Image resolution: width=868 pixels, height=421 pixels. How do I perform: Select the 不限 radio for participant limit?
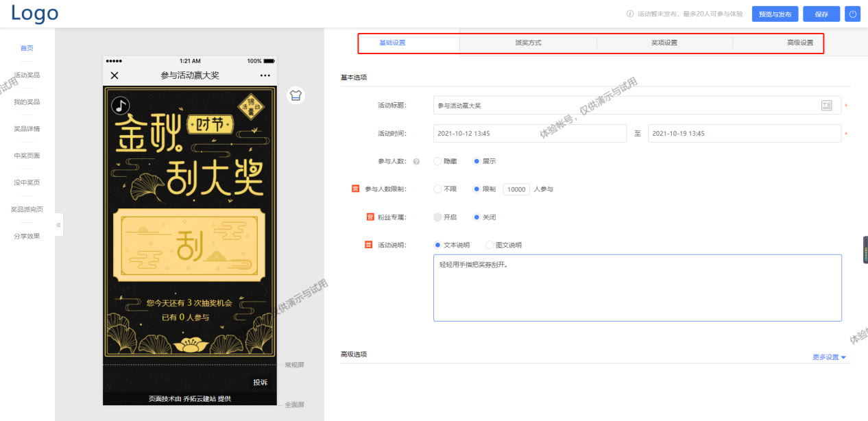(x=437, y=189)
